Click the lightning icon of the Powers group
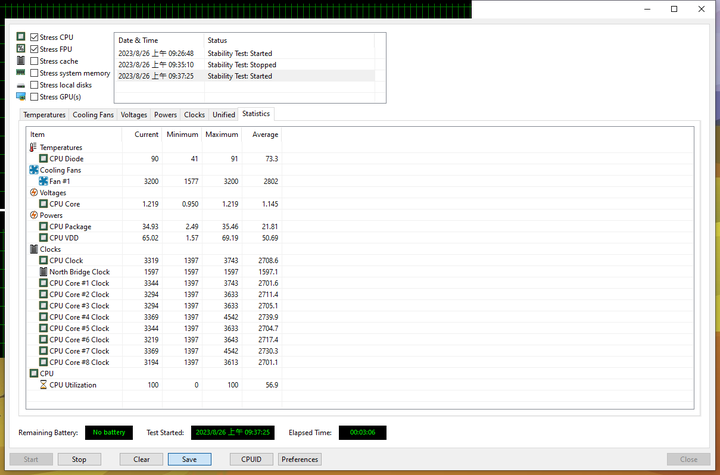 point(34,215)
